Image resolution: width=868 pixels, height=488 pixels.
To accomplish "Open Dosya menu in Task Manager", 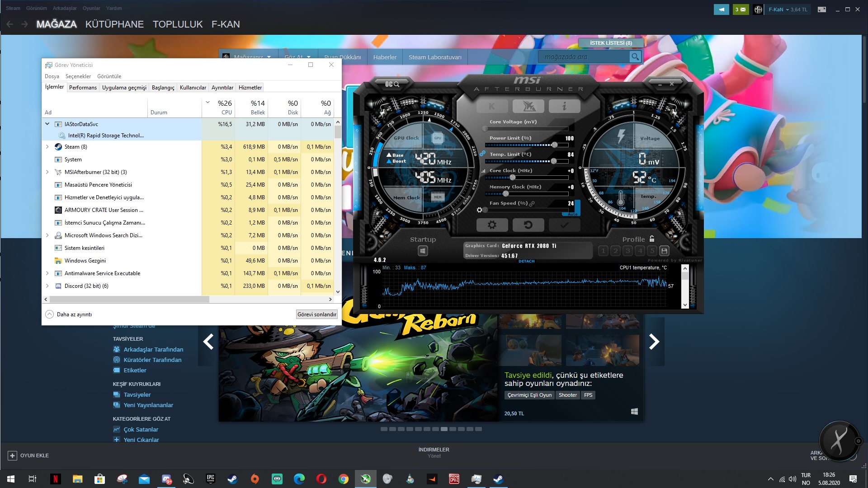I will point(52,76).
